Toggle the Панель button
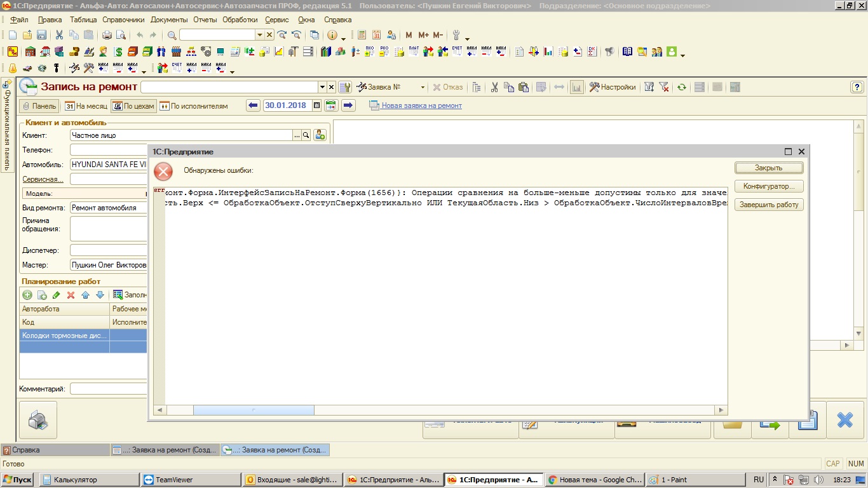Viewport: 868px width, 488px height. tap(39, 106)
